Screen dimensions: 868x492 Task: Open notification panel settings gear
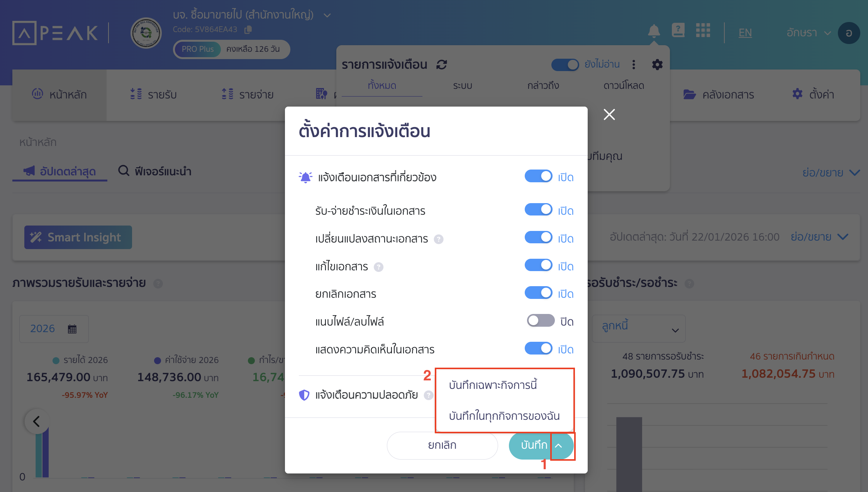pos(657,64)
